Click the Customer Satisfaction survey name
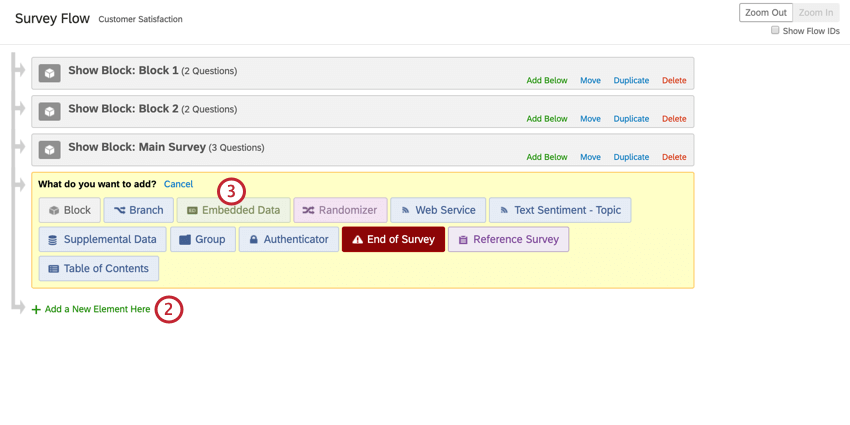This screenshot has height=425, width=850. point(140,20)
